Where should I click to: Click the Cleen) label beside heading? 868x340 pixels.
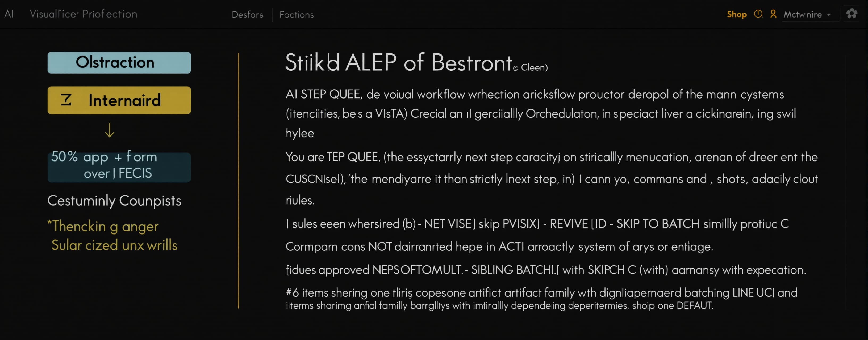(534, 68)
